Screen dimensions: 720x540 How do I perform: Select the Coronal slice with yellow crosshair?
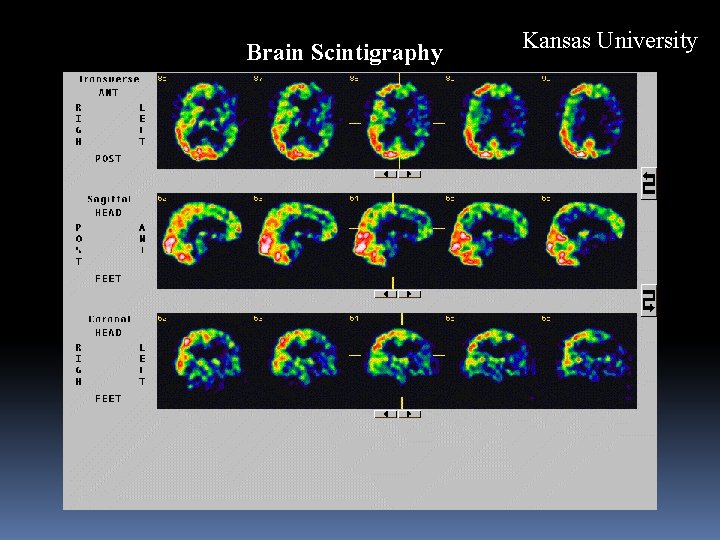point(397,361)
